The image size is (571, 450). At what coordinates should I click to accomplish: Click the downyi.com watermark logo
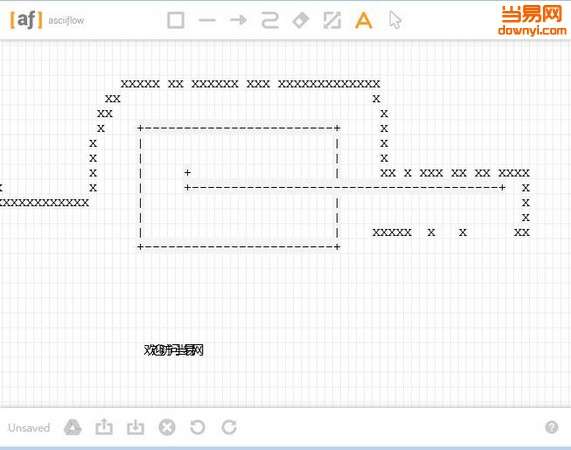coord(532,20)
